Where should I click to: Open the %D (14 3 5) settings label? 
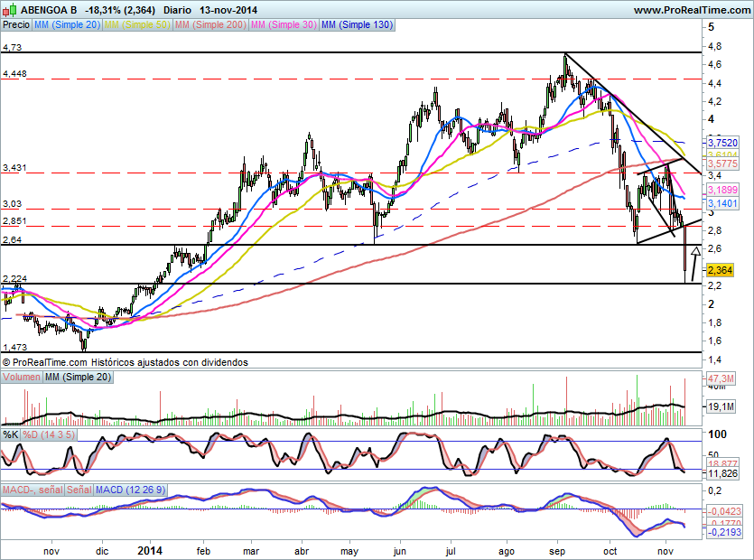pos(48,434)
